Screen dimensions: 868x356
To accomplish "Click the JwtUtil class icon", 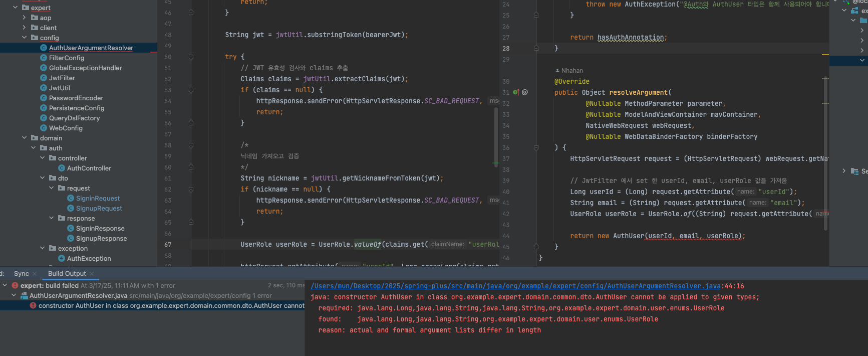I will [x=44, y=88].
